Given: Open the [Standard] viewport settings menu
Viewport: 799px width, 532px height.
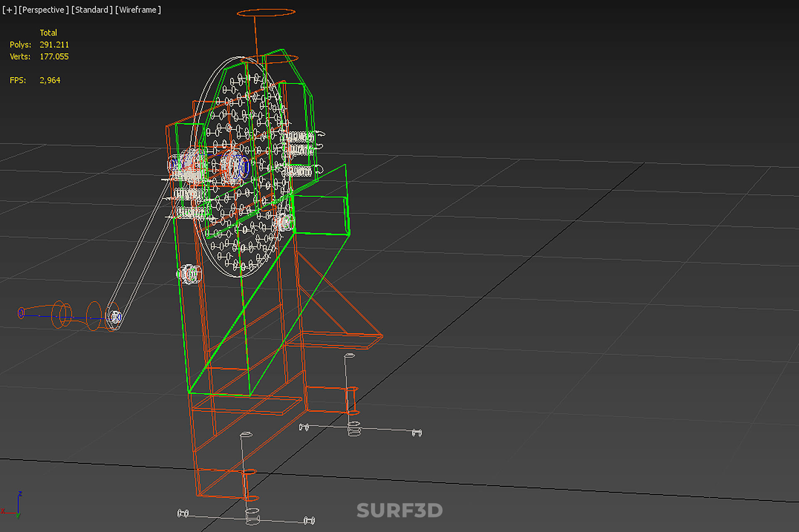Looking at the screenshot, I should pyautogui.click(x=92, y=10).
